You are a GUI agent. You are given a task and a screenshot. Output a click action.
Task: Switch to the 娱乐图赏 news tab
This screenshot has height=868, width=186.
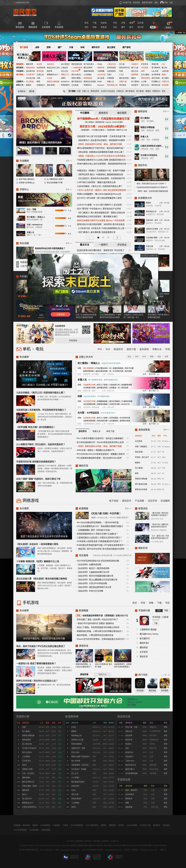coord(122,113)
